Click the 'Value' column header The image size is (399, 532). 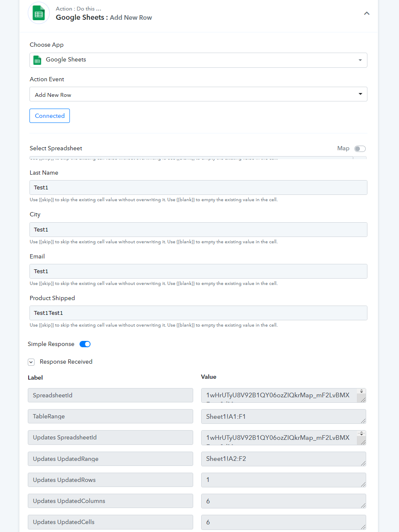(209, 377)
